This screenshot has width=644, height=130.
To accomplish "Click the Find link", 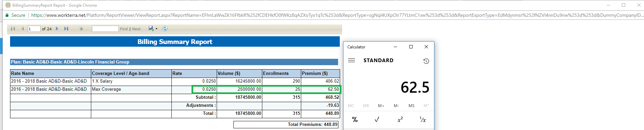I will pyautogui.click(x=124, y=29).
